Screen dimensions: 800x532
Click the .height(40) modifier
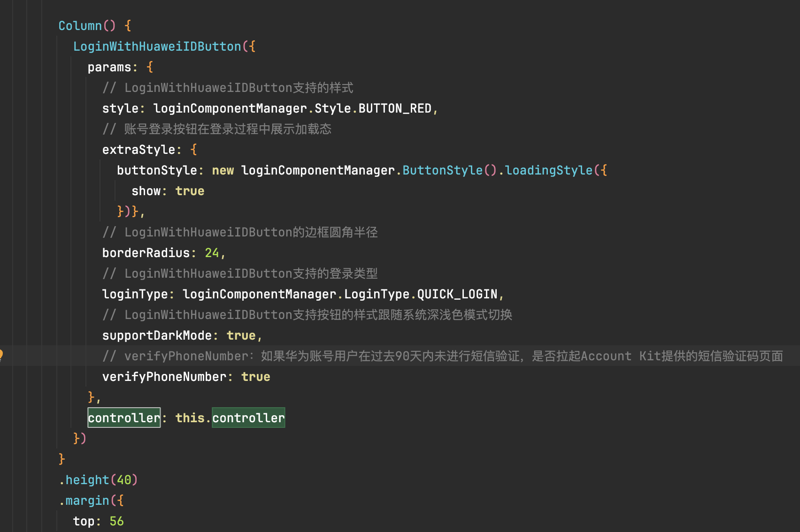(x=98, y=480)
